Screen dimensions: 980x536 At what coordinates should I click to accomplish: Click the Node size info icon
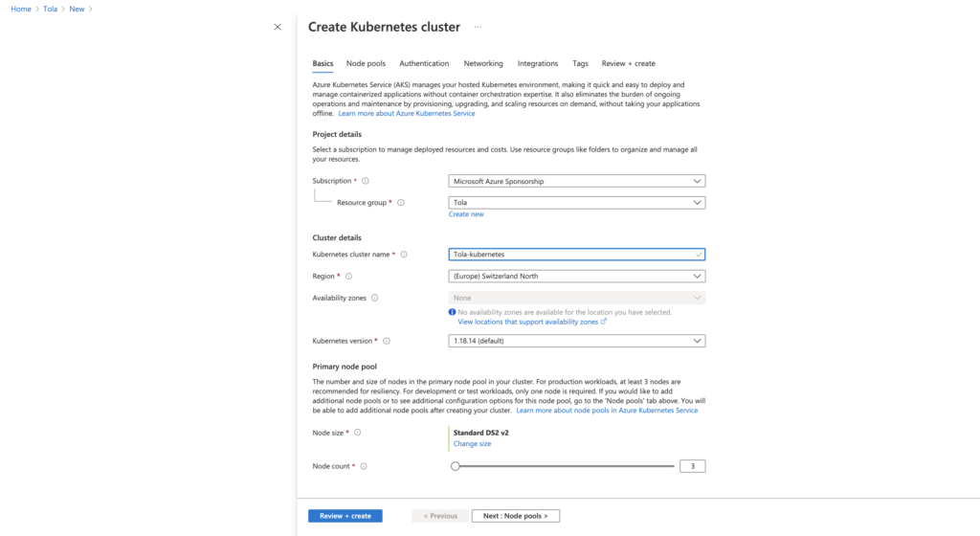coord(358,433)
